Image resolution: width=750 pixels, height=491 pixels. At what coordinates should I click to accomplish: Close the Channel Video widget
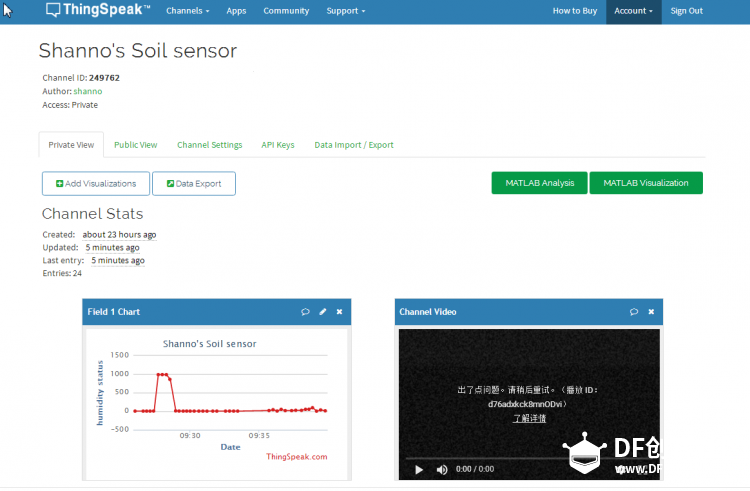tap(651, 312)
